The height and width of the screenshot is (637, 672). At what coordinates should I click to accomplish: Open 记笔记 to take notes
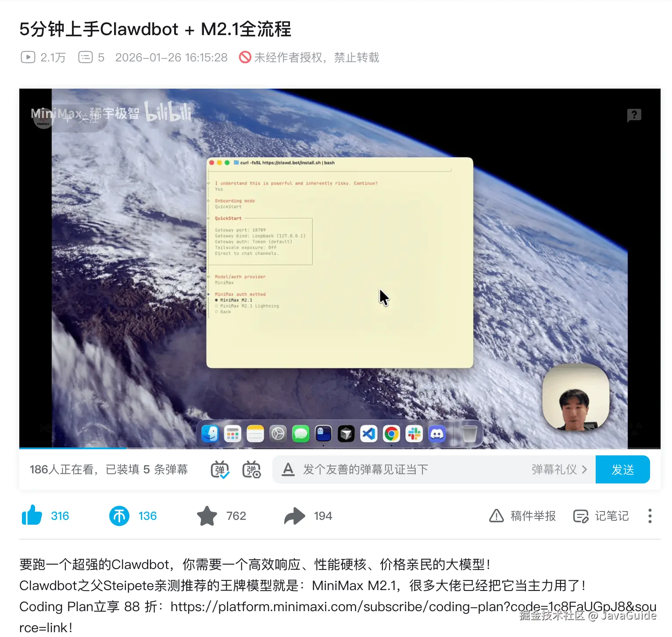click(601, 516)
